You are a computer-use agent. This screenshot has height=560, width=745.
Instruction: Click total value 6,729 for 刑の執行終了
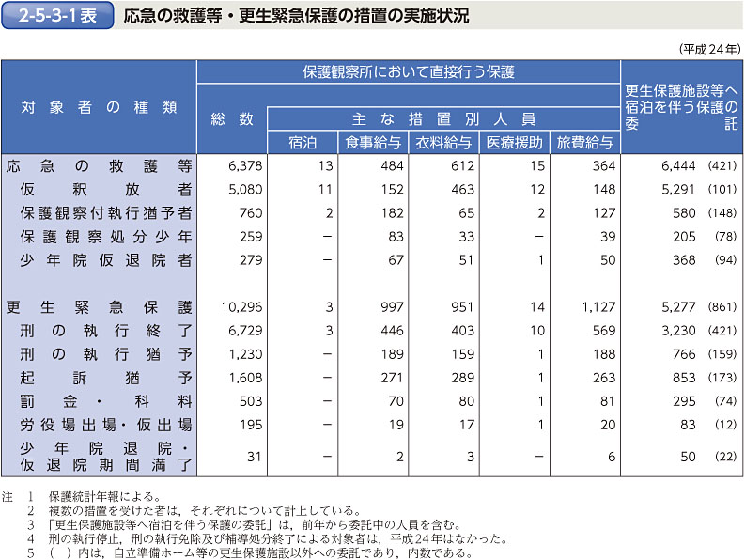click(245, 331)
